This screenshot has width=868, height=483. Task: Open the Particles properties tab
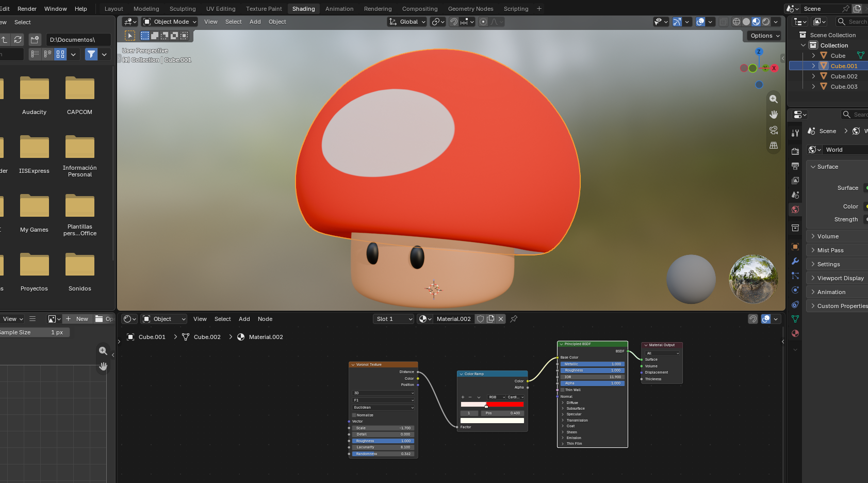(x=795, y=276)
